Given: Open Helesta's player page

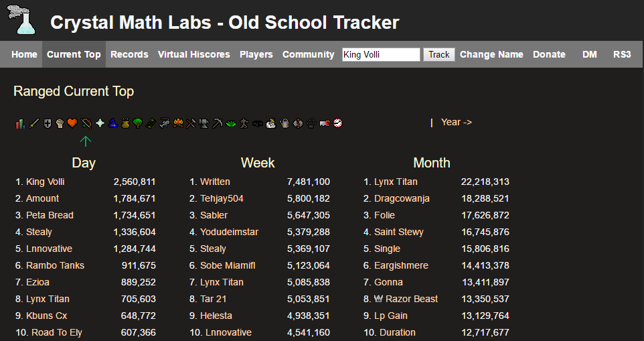Looking at the screenshot, I should [216, 316].
